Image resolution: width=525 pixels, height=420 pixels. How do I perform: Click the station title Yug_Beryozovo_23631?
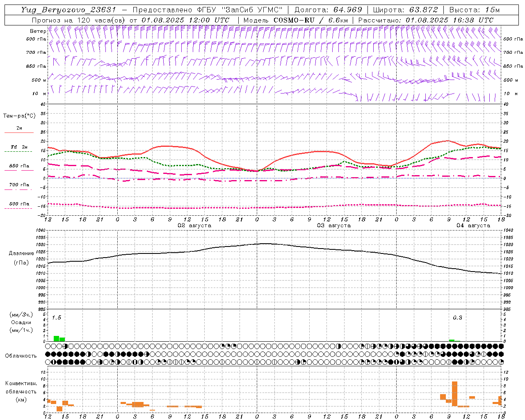pos(68,10)
